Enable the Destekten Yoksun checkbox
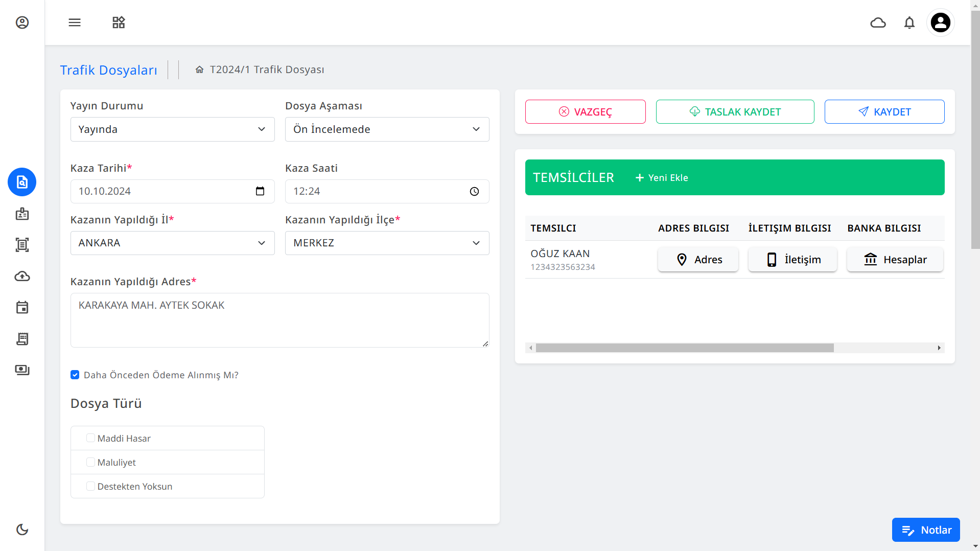The height and width of the screenshot is (551, 980). (90, 486)
